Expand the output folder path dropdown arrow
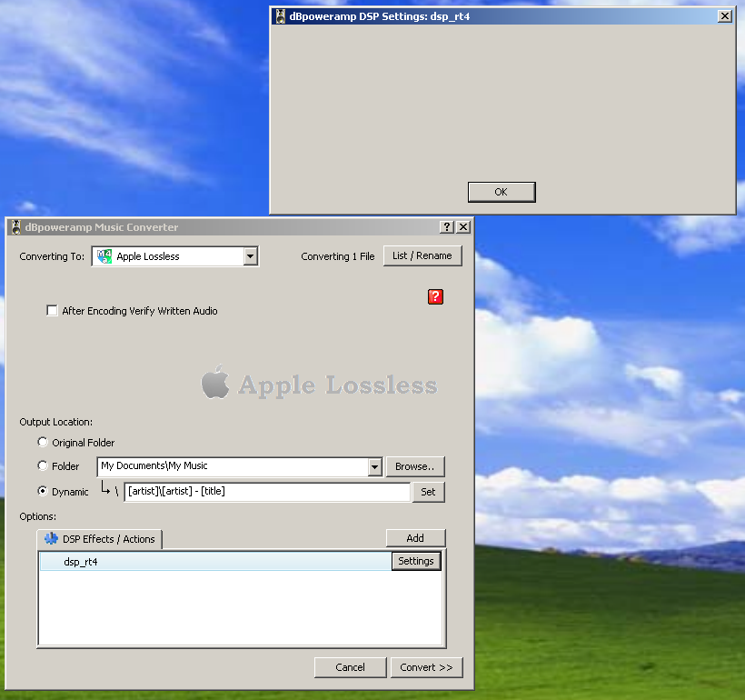 [375, 467]
